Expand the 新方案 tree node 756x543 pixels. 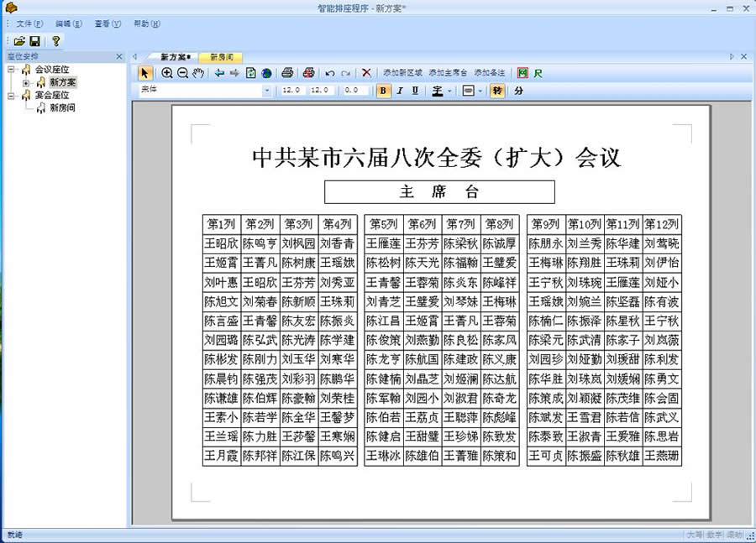pos(26,82)
